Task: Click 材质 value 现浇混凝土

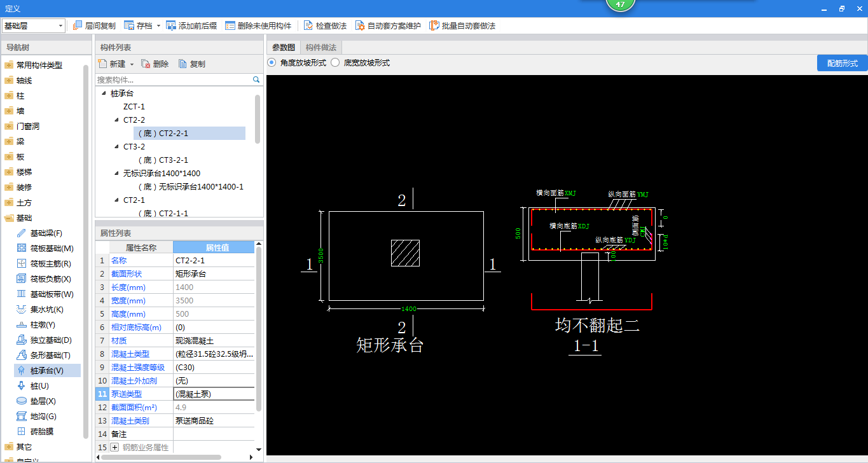Action: 214,340
